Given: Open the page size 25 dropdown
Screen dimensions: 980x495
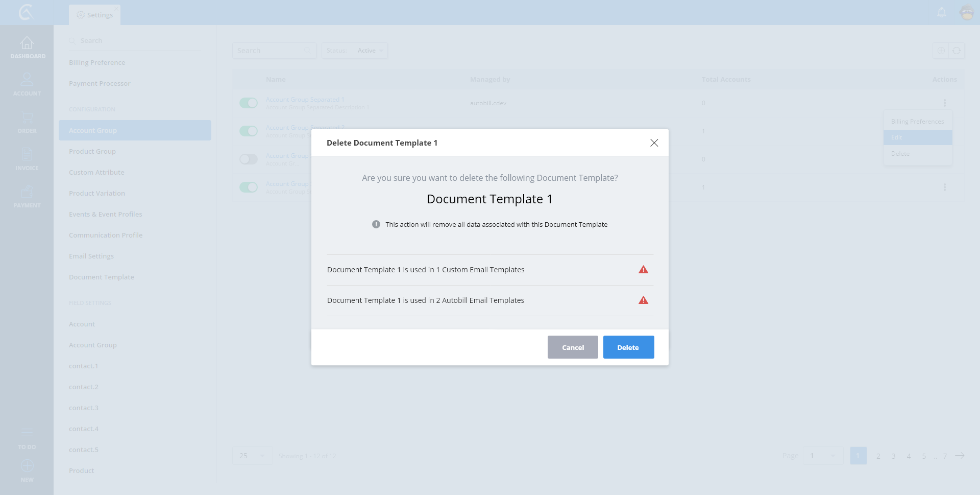Looking at the screenshot, I should point(252,456).
